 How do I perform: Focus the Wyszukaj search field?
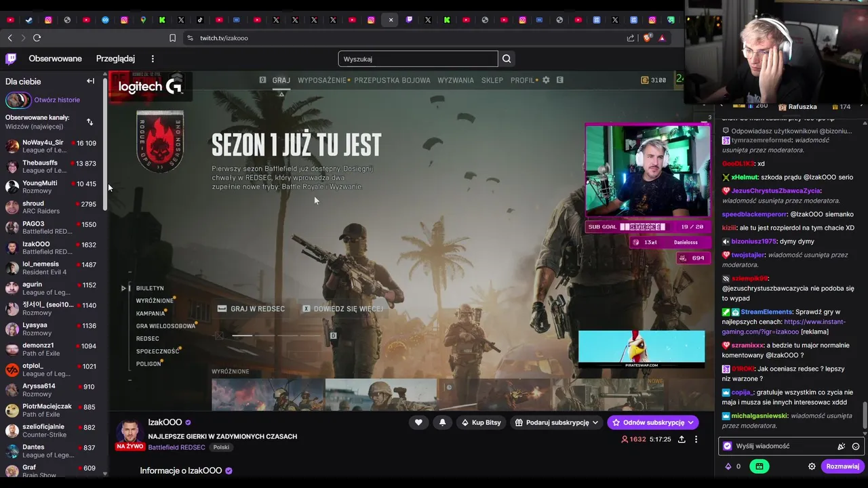[418, 59]
